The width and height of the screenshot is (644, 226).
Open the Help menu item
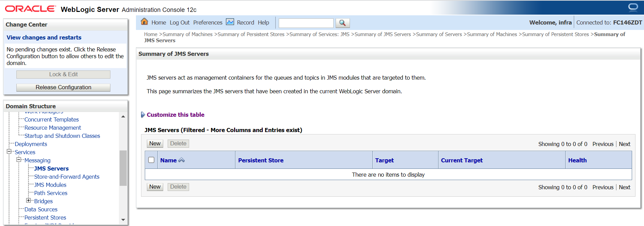[x=263, y=22]
